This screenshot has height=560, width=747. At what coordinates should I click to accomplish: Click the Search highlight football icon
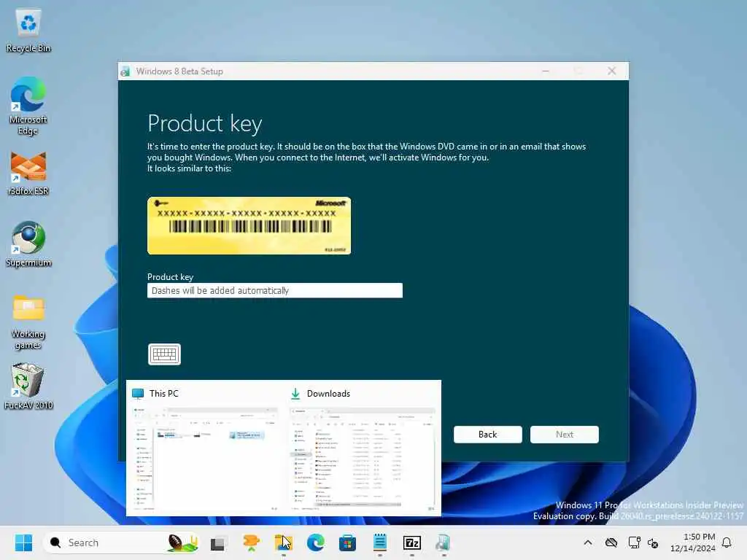coord(183,542)
